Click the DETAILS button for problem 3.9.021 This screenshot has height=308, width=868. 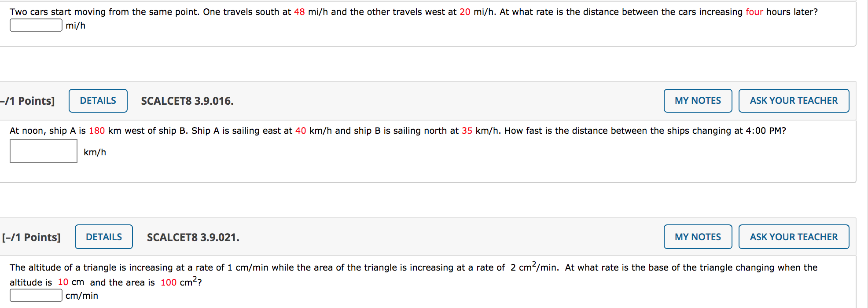103,237
